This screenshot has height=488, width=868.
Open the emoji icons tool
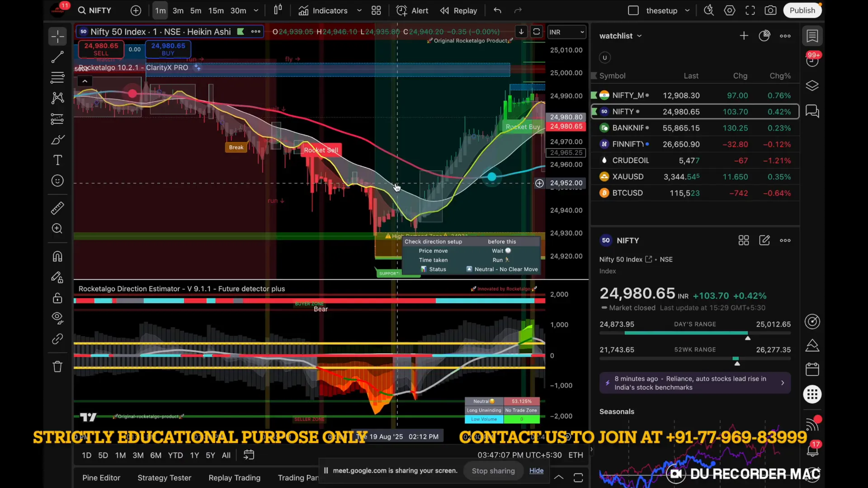[57, 181]
